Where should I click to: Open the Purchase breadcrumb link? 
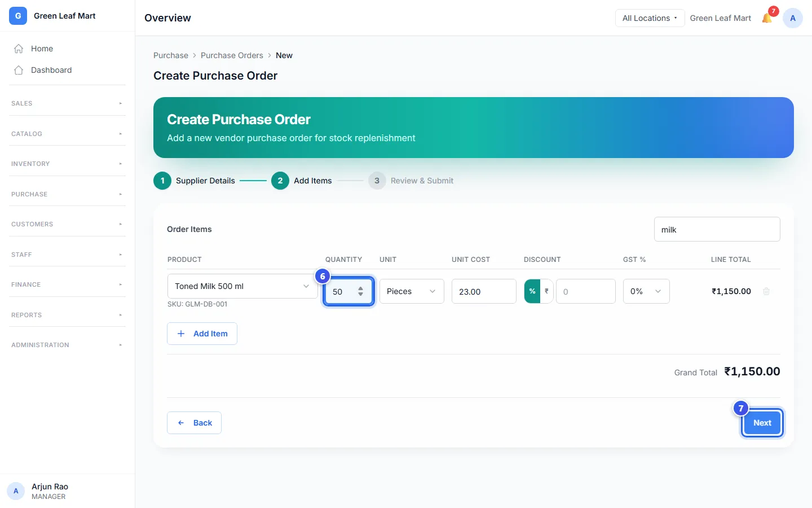tap(171, 55)
